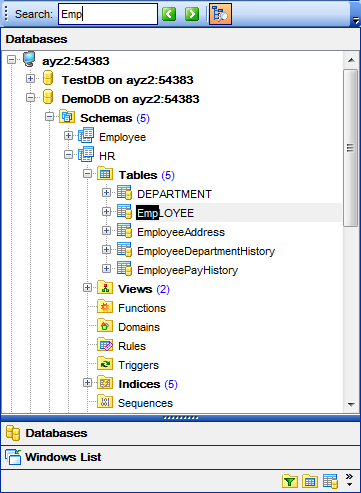Expand the EmployeeAddress table node

[x=106, y=231]
